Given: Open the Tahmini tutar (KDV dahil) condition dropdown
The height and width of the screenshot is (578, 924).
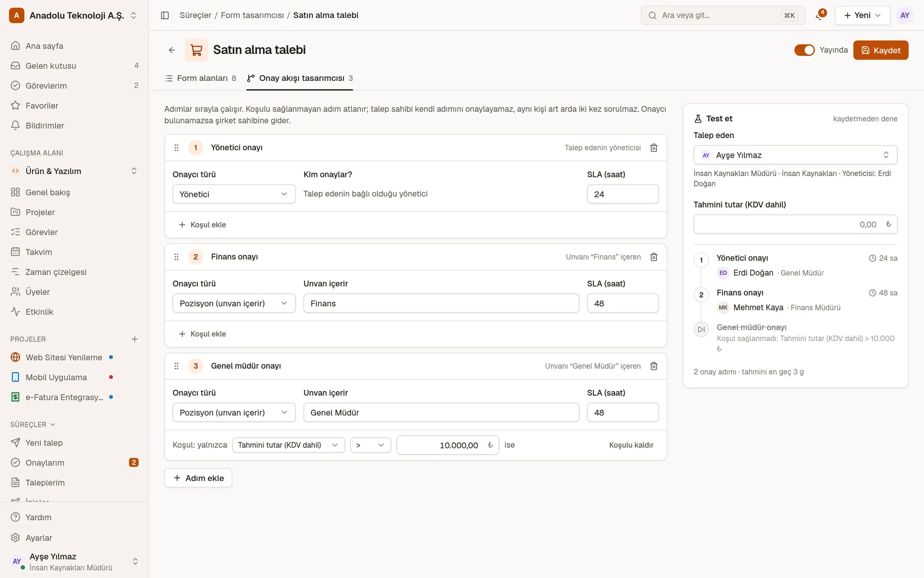Looking at the screenshot, I should coord(288,445).
